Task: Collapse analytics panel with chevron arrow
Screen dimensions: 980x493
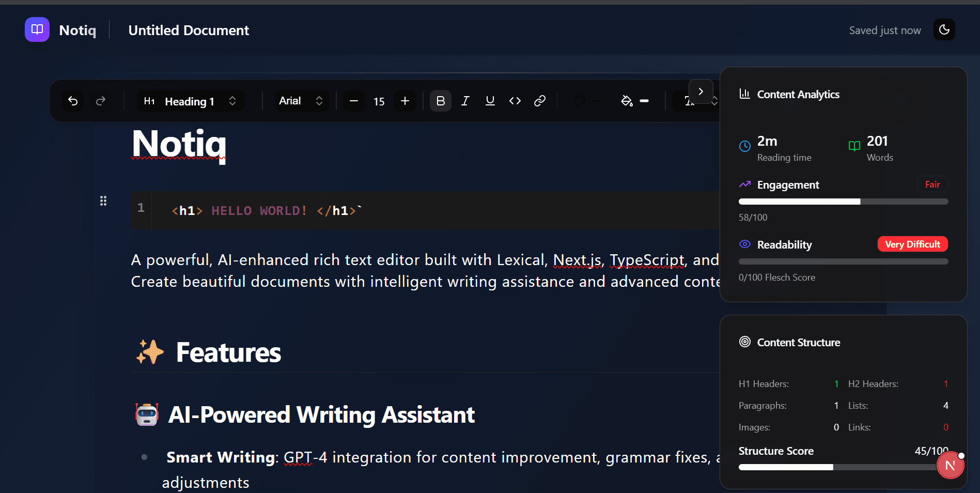Action: (701, 92)
